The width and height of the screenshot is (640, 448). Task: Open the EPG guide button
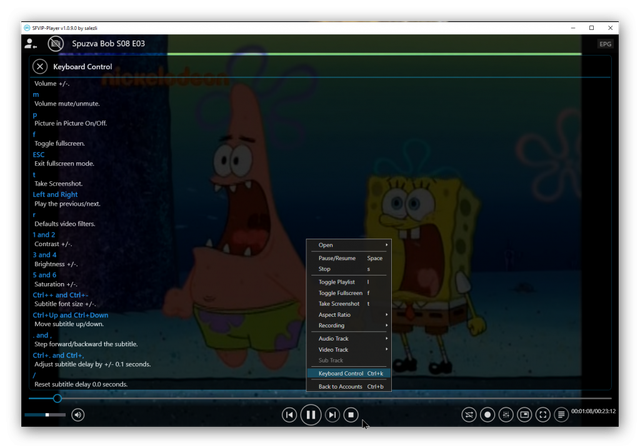(x=605, y=44)
